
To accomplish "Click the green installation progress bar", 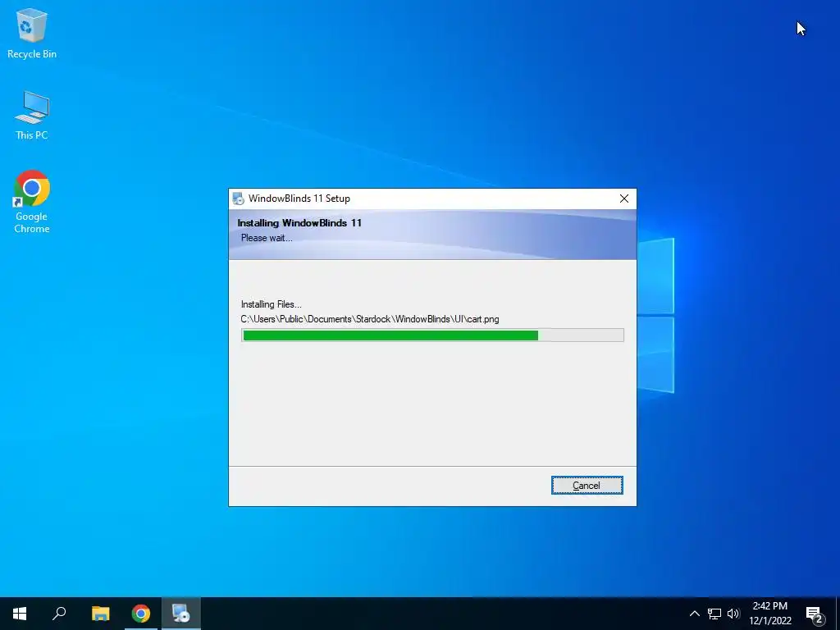I will click(432, 336).
